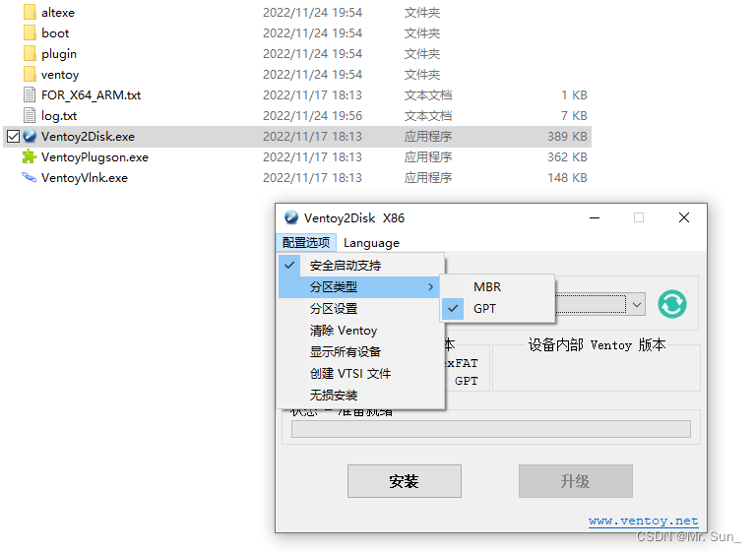
Task: Open the device selection dropdown arrow
Action: (x=637, y=305)
